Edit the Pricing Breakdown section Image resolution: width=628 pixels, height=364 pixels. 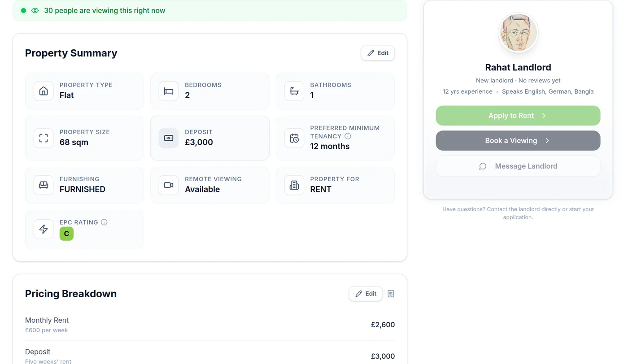tap(366, 294)
